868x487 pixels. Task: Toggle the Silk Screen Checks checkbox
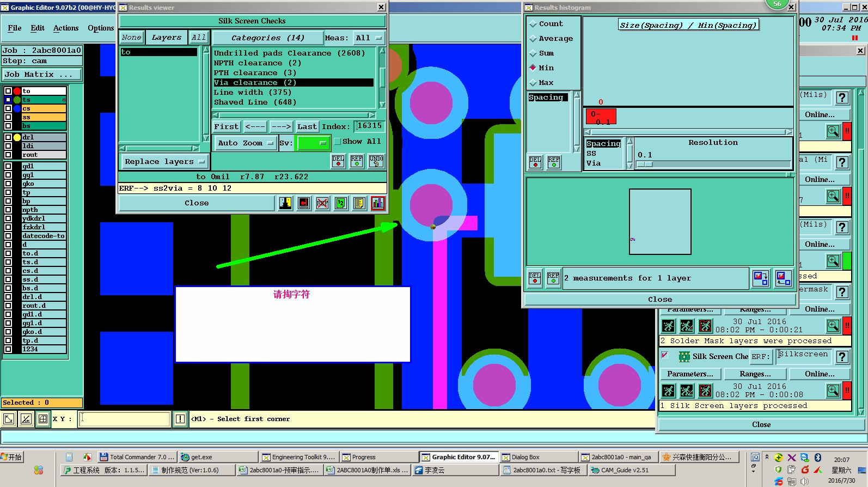tap(665, 355)
